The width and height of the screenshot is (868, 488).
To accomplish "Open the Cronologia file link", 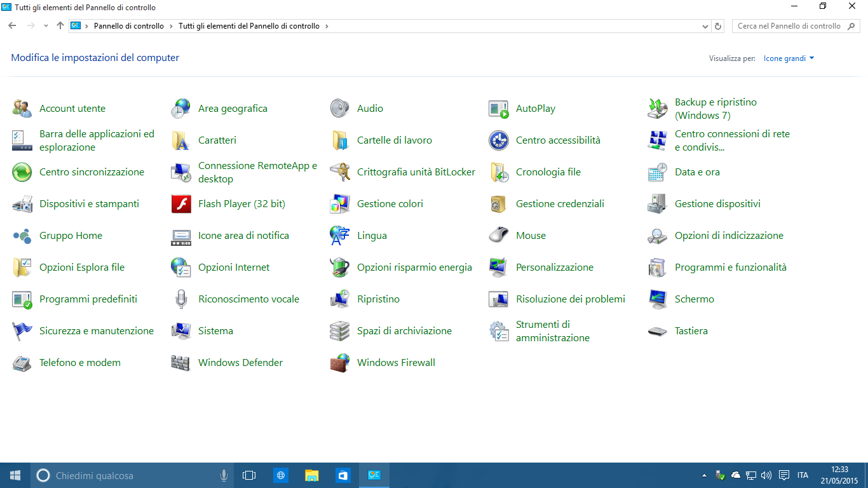I will click(548, 172).
